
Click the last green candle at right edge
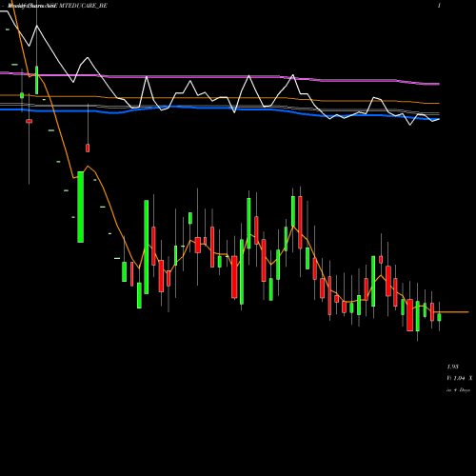tap(439, 317)
